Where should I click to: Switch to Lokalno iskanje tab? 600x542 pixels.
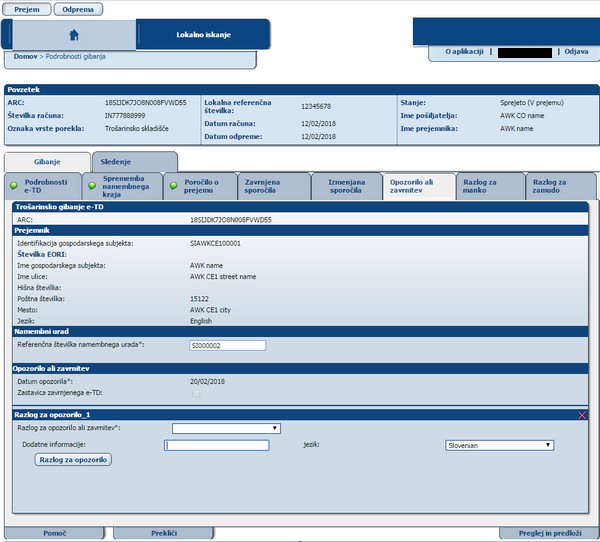coord(203,35)
